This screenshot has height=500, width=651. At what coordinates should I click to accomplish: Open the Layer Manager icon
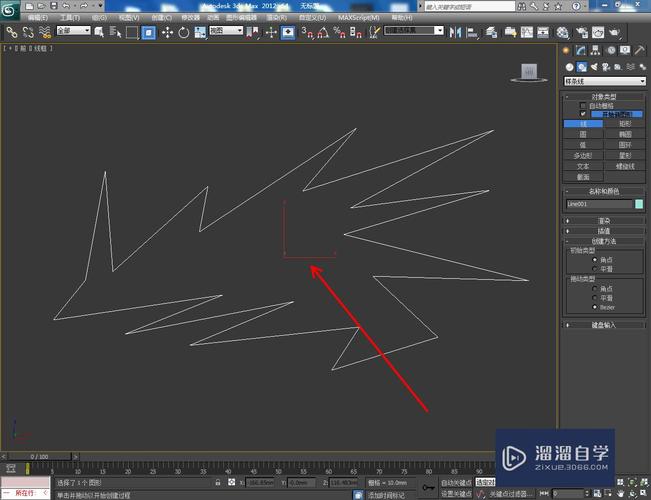pyautogui.click(x=491, y=32)
